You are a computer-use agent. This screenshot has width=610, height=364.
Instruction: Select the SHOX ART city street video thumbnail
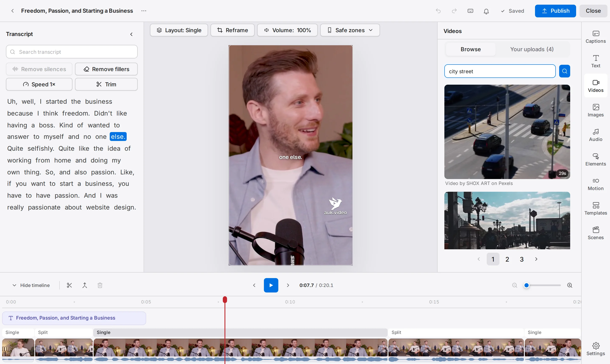[x=507, y=132]
